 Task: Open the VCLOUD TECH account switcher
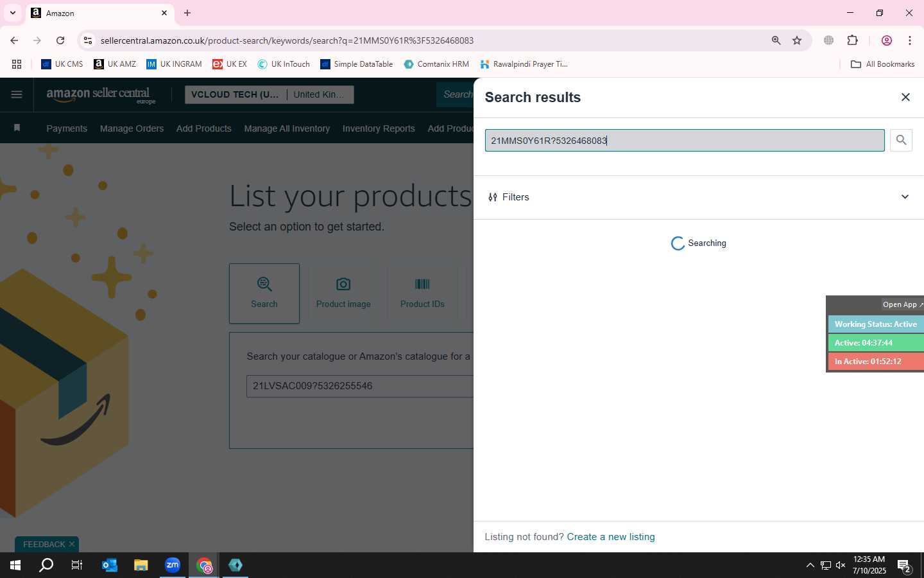(x=235, y=94)
